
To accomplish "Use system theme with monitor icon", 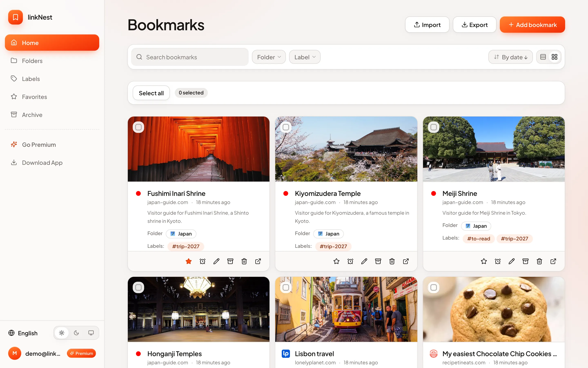I will coord(91,333).
